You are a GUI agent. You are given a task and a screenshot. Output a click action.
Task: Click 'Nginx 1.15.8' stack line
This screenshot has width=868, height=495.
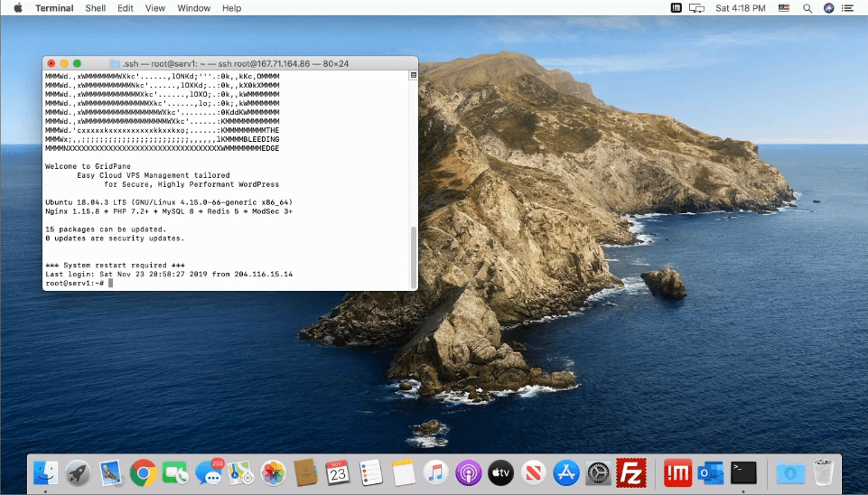tap(169, 211)
